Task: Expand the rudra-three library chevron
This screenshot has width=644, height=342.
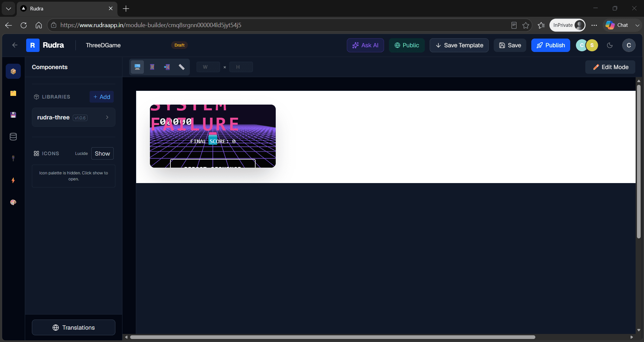Action: pos(107,117)
